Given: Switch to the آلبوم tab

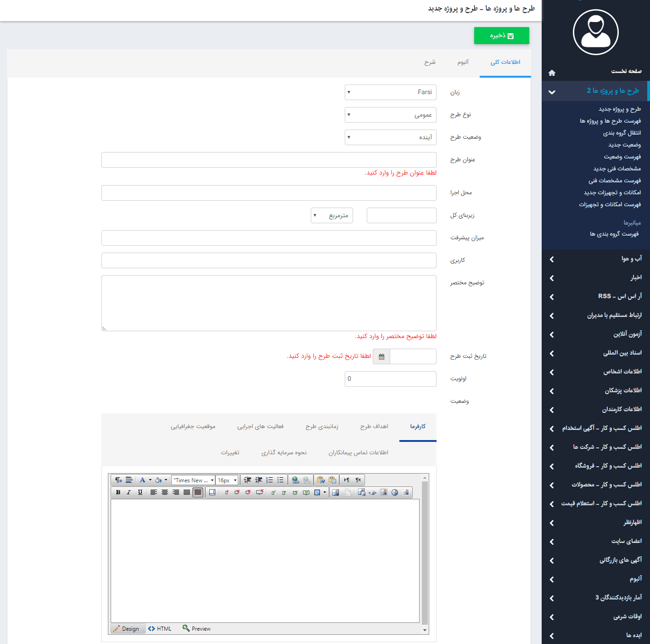Looking at the screenshot, I should tap(463, 62).
